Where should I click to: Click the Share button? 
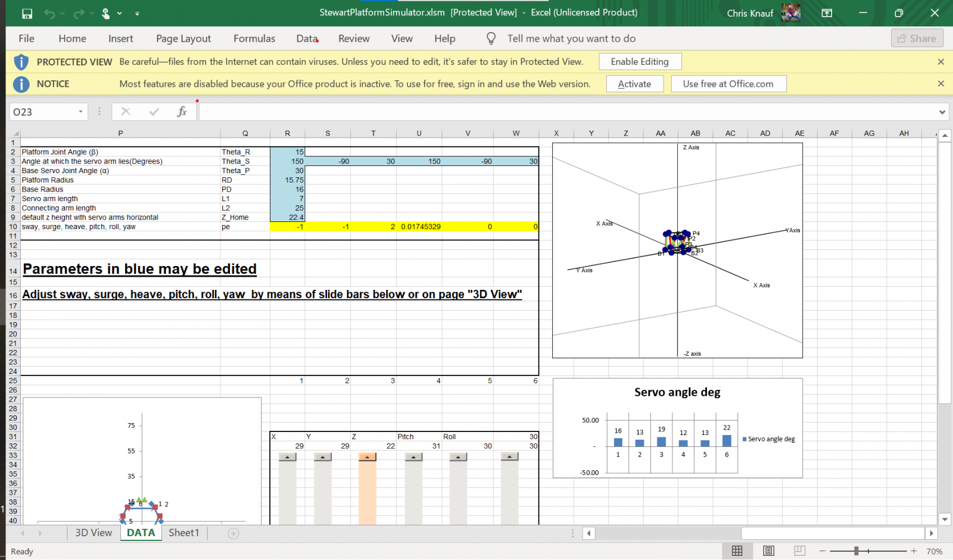click(x=917, y=39)
